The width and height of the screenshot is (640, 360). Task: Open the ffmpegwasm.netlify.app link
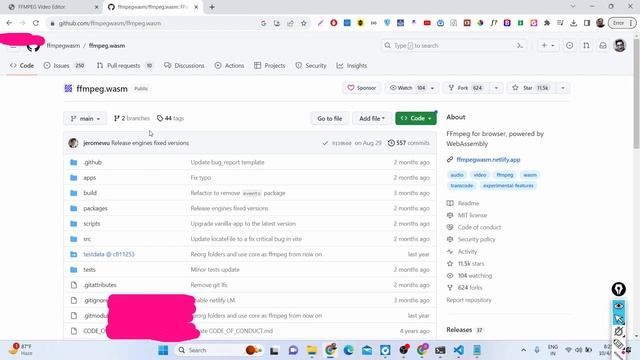pos(488,160)
